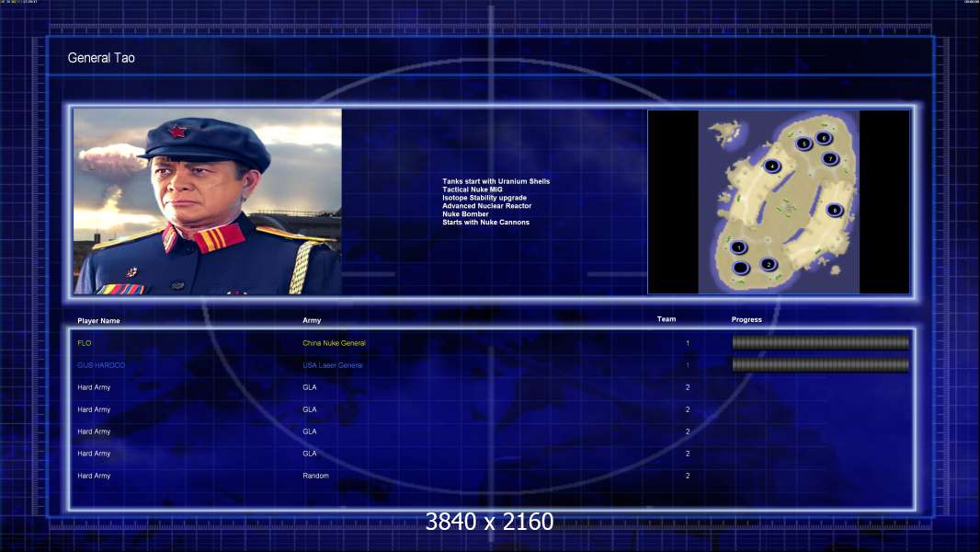Viewport: 980px width, 552px height.
Task: Click GUS HARDCO's loading progress bar
Action: [821, 365]
